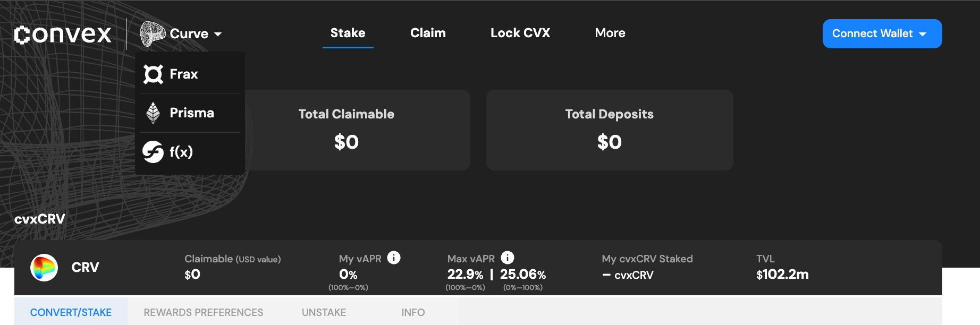
Task: Open the Lock CVX page
Action: click(520, 33)
